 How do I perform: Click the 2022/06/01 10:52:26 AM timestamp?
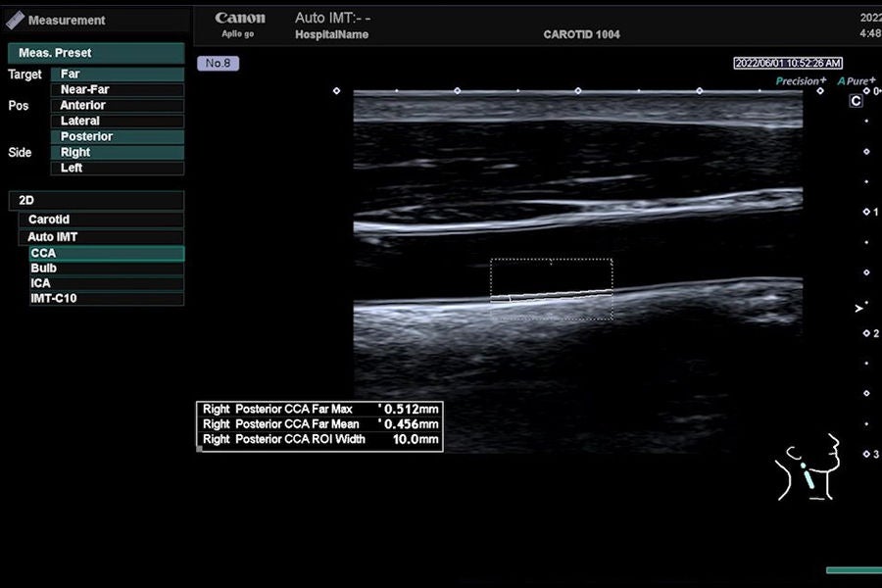point(788,63)
